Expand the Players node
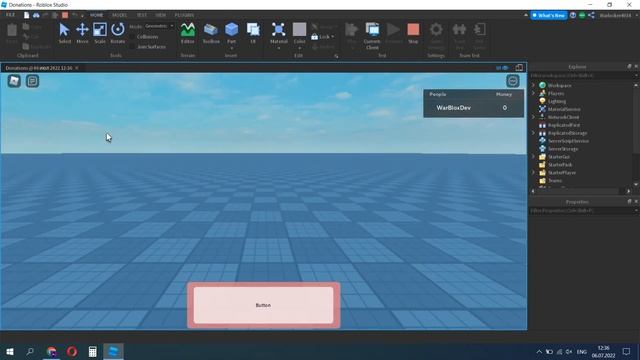This screenshot has width=640, height=360. (x=533, y=93)
